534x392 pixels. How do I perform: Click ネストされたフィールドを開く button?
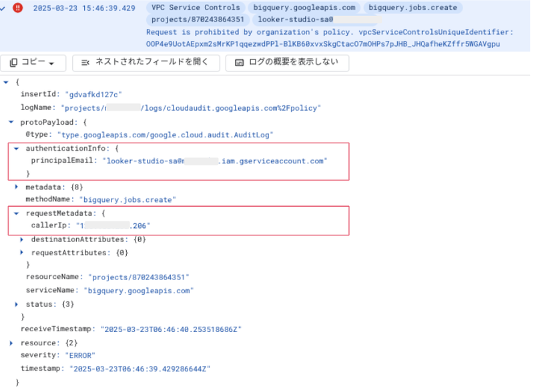click(x=146, y=63)
